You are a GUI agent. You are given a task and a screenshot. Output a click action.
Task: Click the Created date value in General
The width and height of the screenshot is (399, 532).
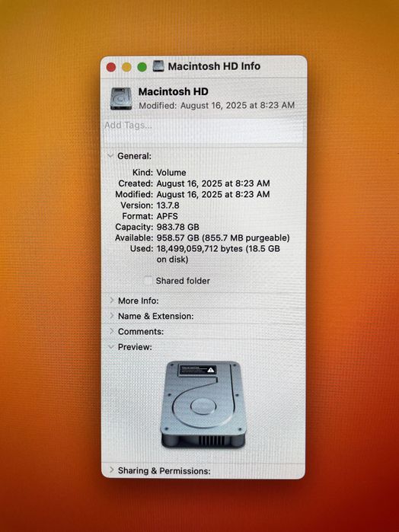click(213, 183)
